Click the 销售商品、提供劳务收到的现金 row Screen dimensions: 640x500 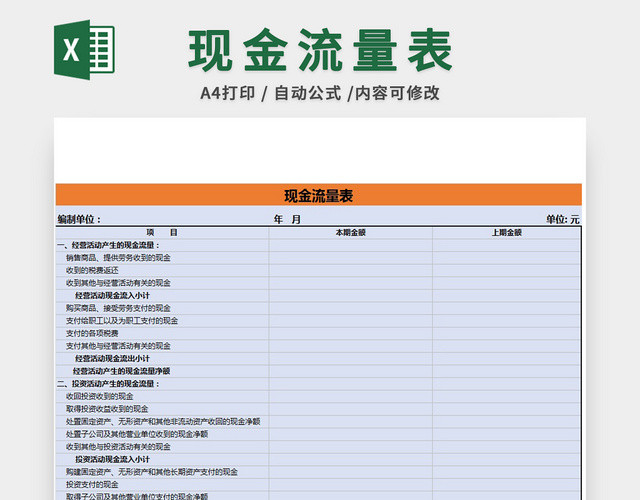coord(318,258)
